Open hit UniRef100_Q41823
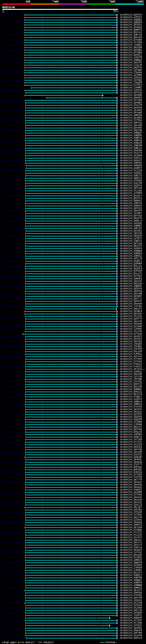This screenshot has width=146, height=644. (131, 337)
